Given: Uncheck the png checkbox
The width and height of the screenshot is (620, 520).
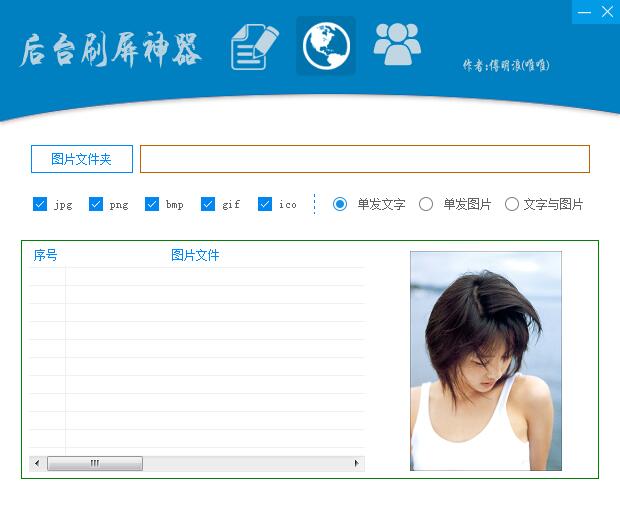Looking at the screenshot, I should pos(96,204).
